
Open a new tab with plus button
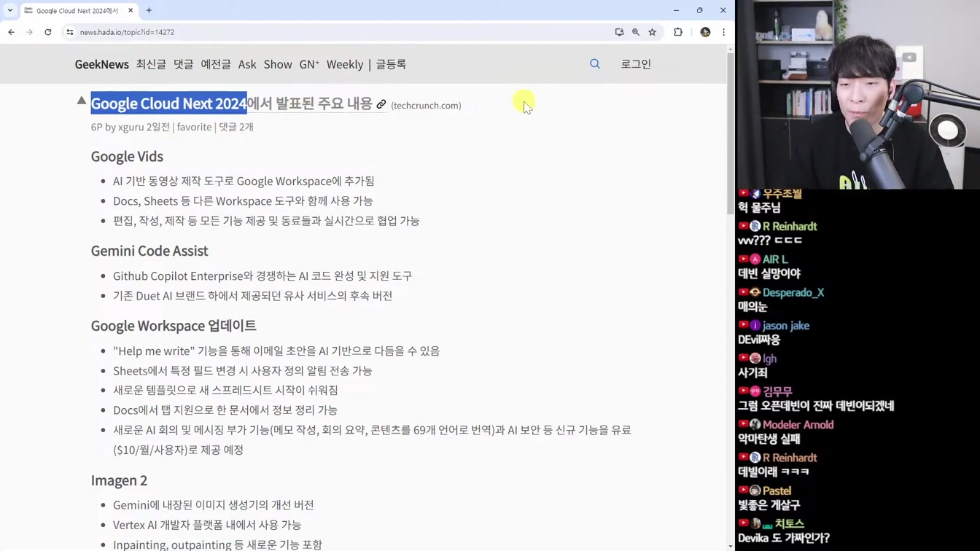[x=149, y=10]
